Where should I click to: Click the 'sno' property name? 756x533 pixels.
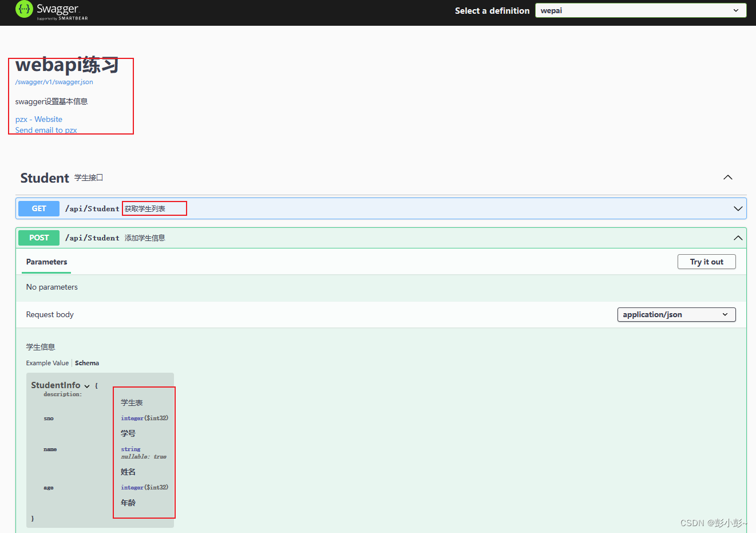49,418
